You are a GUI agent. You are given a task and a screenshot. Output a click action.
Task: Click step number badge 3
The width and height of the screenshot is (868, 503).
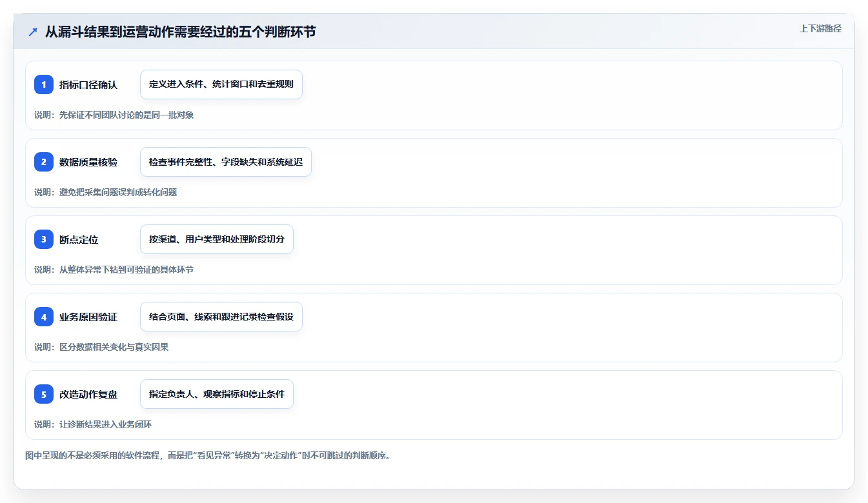[x=44, y=239]
